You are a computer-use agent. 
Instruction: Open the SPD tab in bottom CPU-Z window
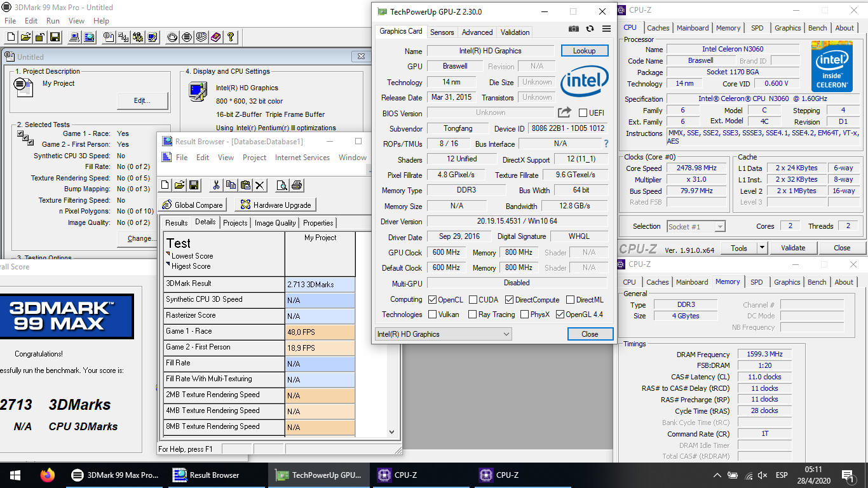pos(756,282)
